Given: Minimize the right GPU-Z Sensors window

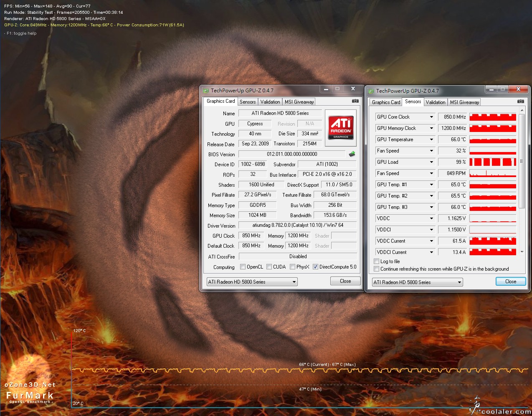Looking at the screenshot, I should pyautogui.click(x=491, y=89).
